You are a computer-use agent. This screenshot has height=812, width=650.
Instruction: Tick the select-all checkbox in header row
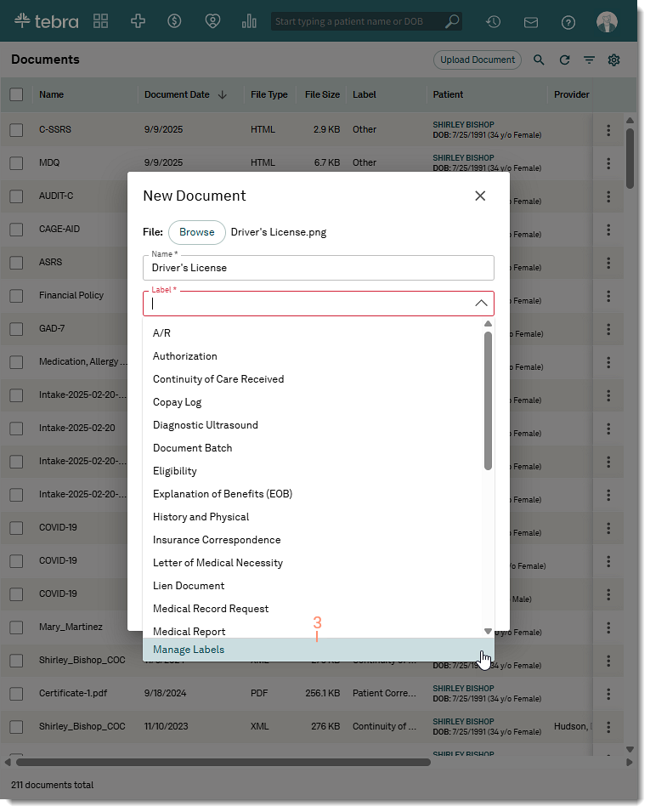(x=17, y=95)
